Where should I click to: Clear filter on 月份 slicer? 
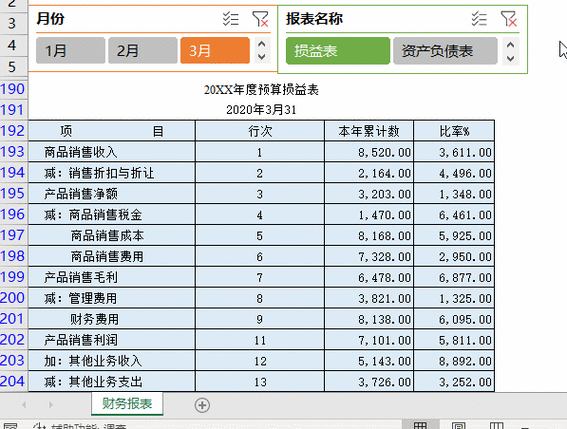pyautogui.click(x=260, y=19)
